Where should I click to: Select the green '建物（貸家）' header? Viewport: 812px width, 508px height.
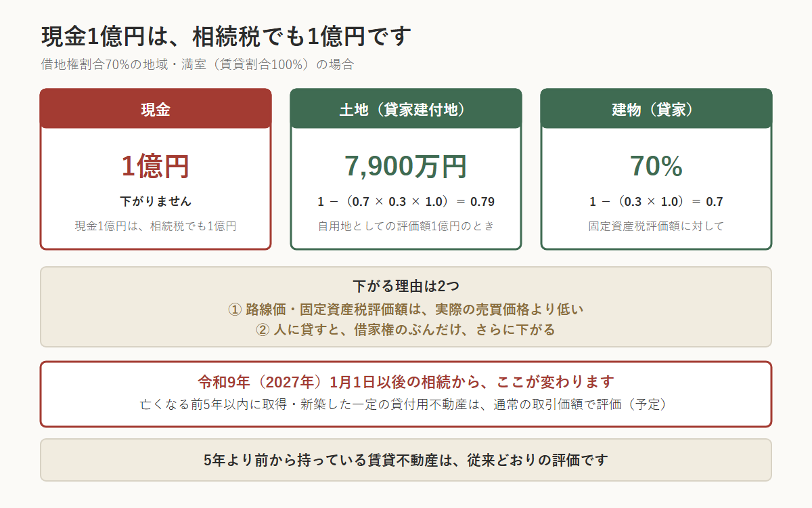[x=656, y=108]
